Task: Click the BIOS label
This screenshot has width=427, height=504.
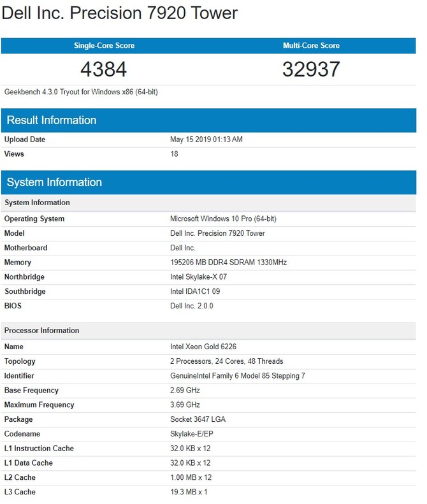Action: pyautogui.click(x=13, y=306)
